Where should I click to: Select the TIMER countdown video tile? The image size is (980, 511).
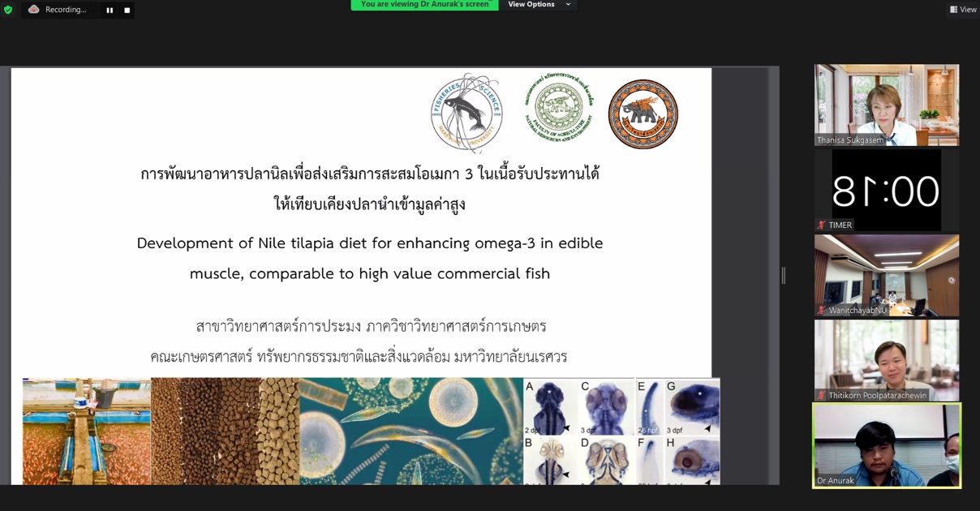[887, 191]
